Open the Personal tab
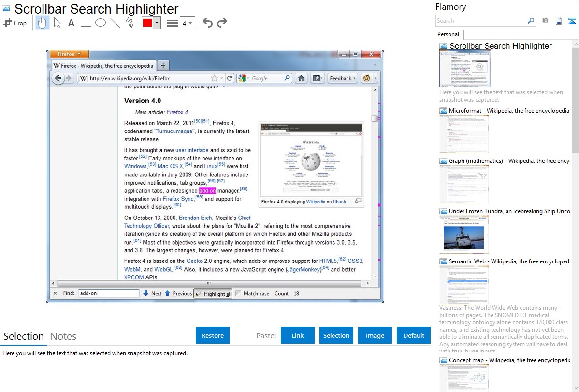 (448, 34)
